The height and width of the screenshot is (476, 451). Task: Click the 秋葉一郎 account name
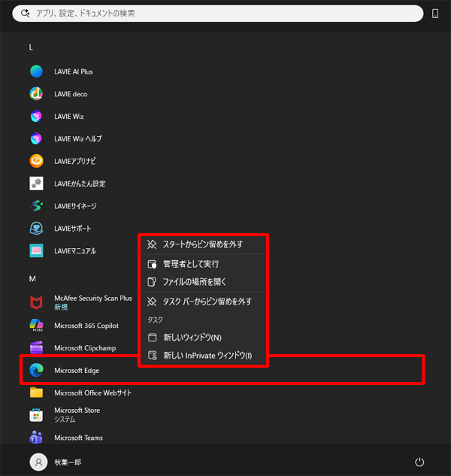point(68,462)
